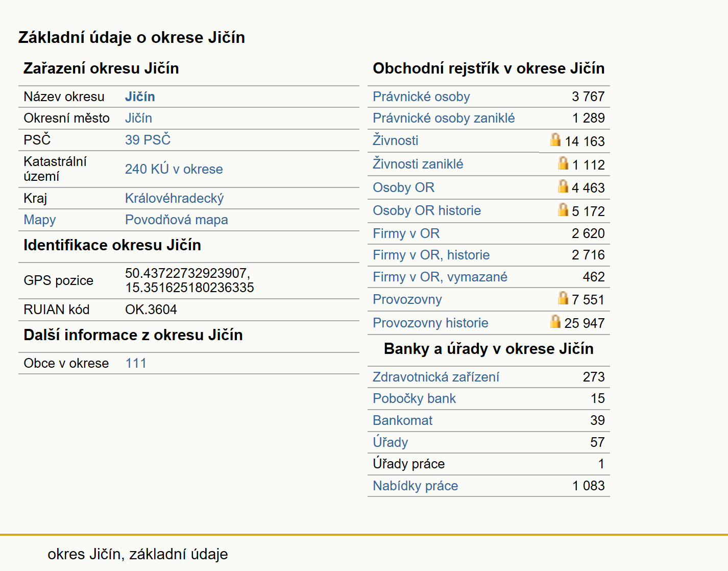The height and width of the screenshot is (571, 728).
Task: Open the 111 municipalities link
Action: coord(136,363)
